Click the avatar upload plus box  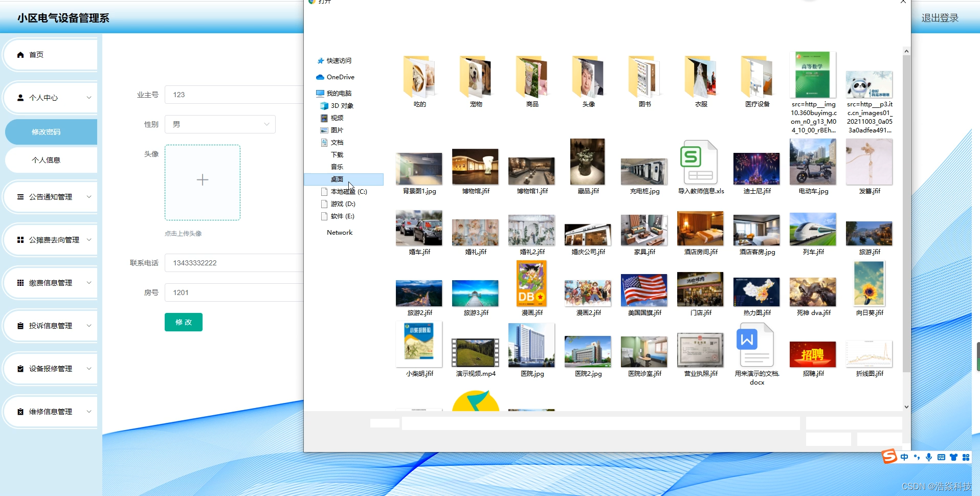pyautogui.click(x=203, y=183)
